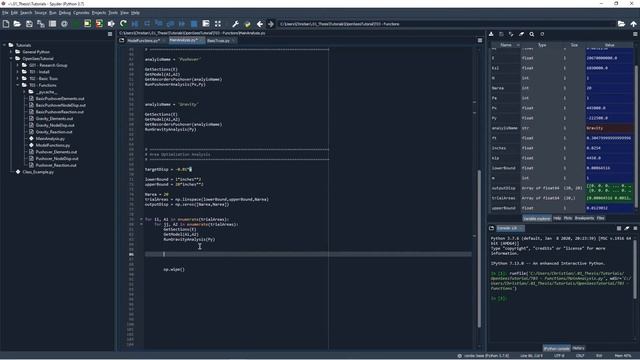Open Variable explorer options hamburger menu

tap(635, 34)
